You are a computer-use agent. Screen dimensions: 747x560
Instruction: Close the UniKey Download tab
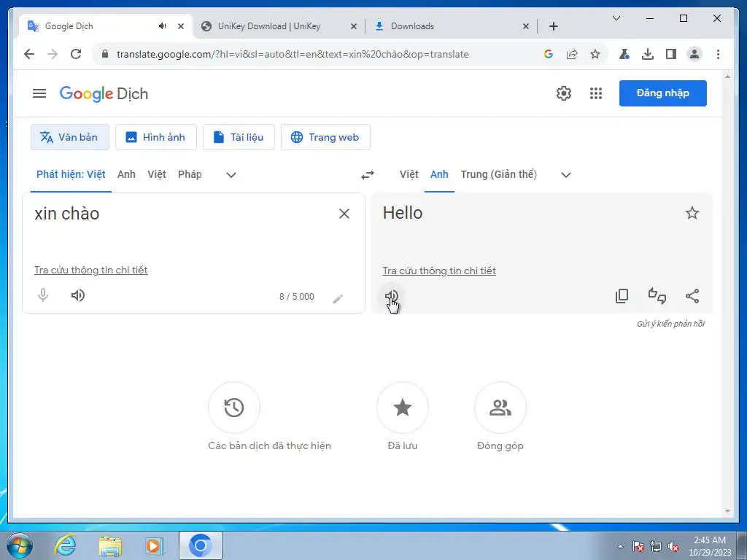pos(354,26)
